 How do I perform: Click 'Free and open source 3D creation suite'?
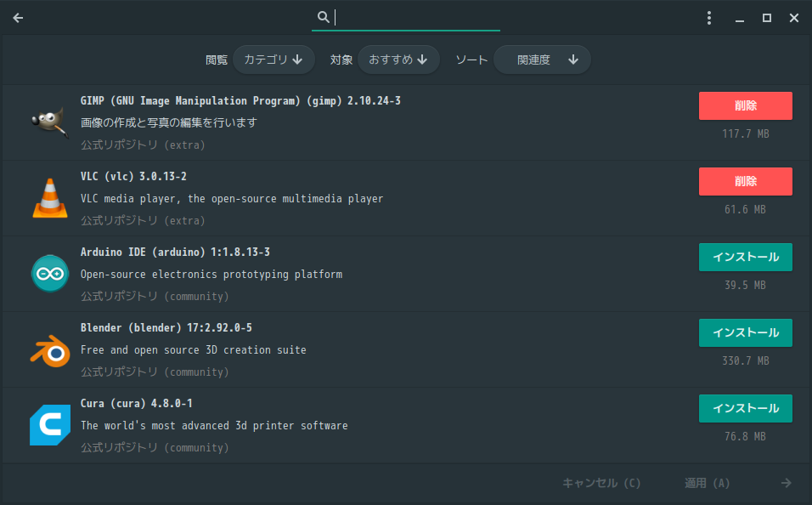(193, 350)
